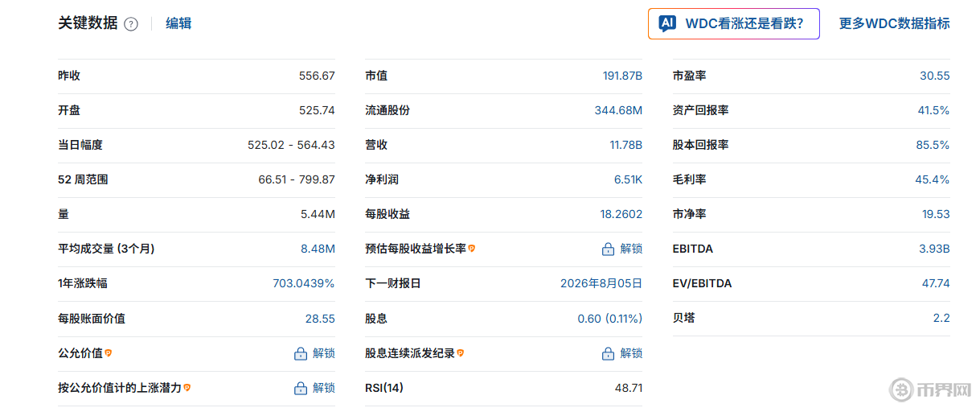The height and width of the screenshot is (412, 980).
Task: Click the 市值 value 191.87B
Action: (622, 76)
